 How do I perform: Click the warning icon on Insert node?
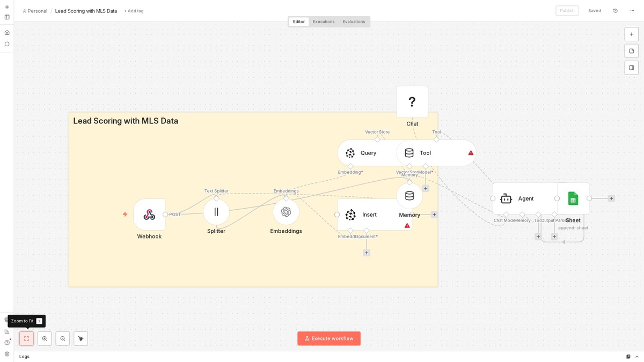coord(407,226)
